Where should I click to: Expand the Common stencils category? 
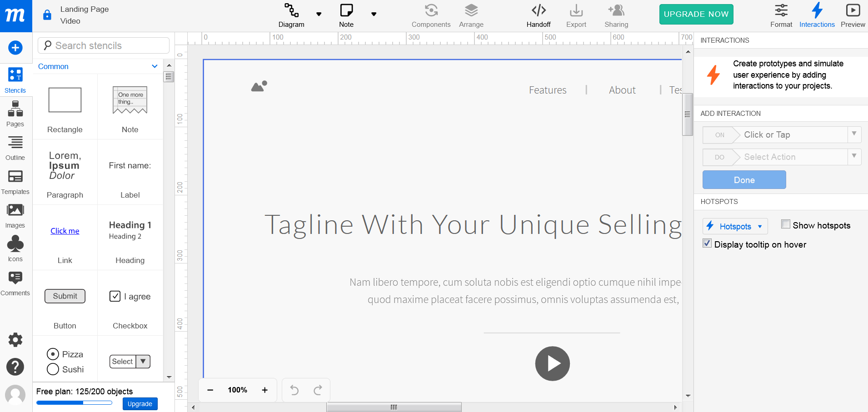coord(98,66)
